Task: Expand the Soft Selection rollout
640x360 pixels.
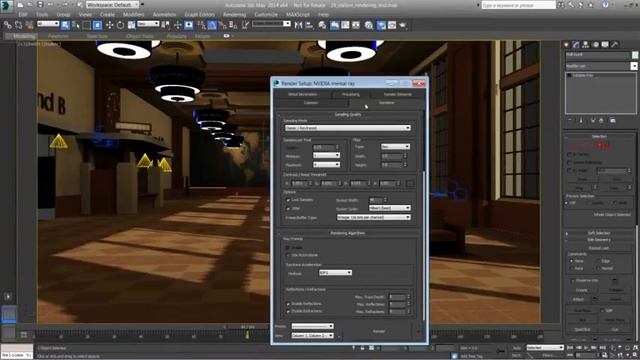Action: (x=599, y=233)
